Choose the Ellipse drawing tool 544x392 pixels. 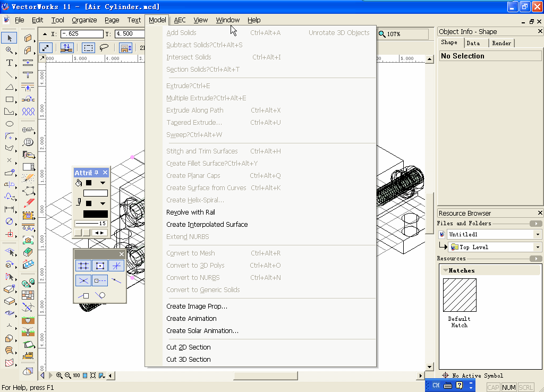(x=10, y=124)
